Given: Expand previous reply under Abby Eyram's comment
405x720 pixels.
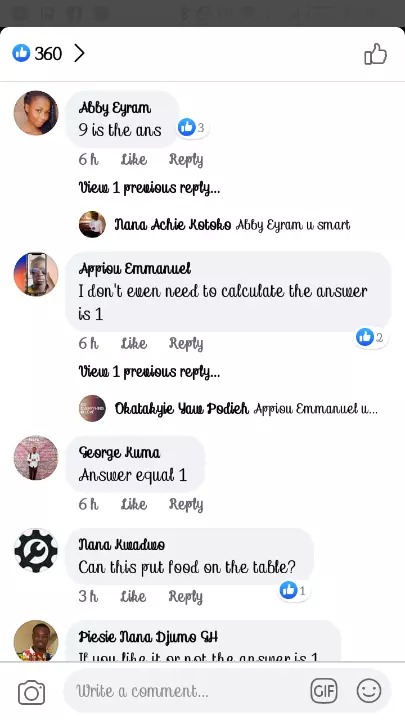Looking at the screenshot, I should click(x=149, y=187).
